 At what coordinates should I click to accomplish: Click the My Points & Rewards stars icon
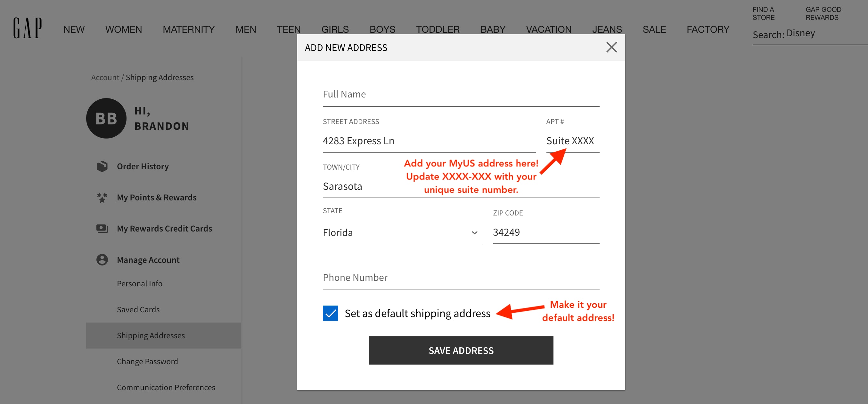point(102,197)
